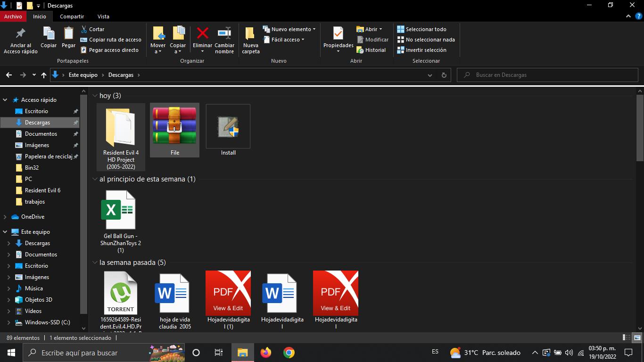Open the Vista ribbon tab
Screen dimensions: 644x362
click(103, 16)
